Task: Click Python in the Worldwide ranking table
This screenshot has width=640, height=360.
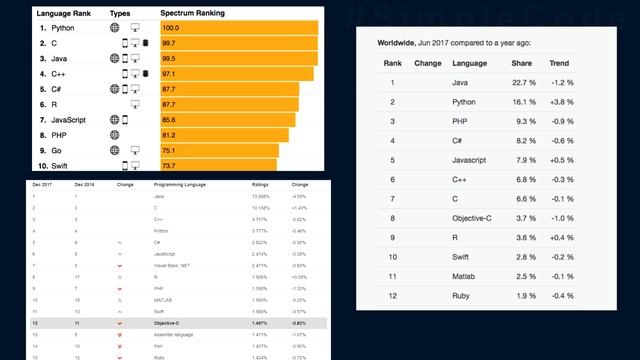Action: (464, 102)
